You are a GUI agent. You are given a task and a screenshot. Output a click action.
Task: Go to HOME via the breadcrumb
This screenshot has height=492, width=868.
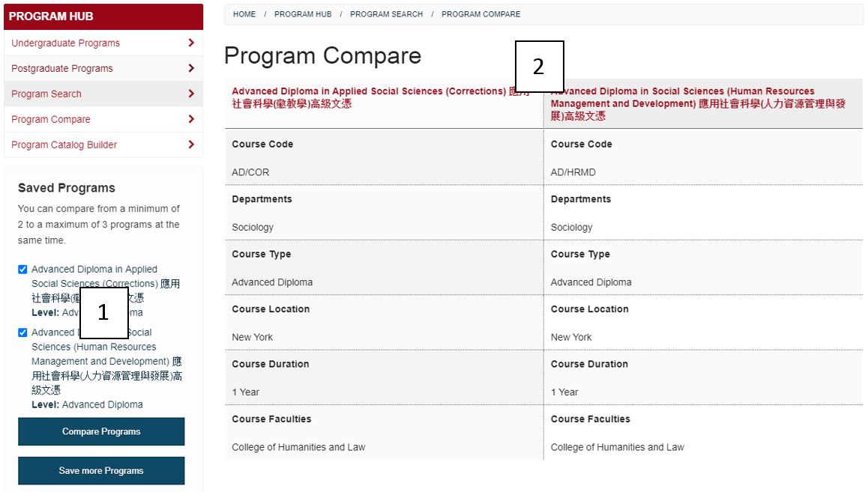pos(244,13)
